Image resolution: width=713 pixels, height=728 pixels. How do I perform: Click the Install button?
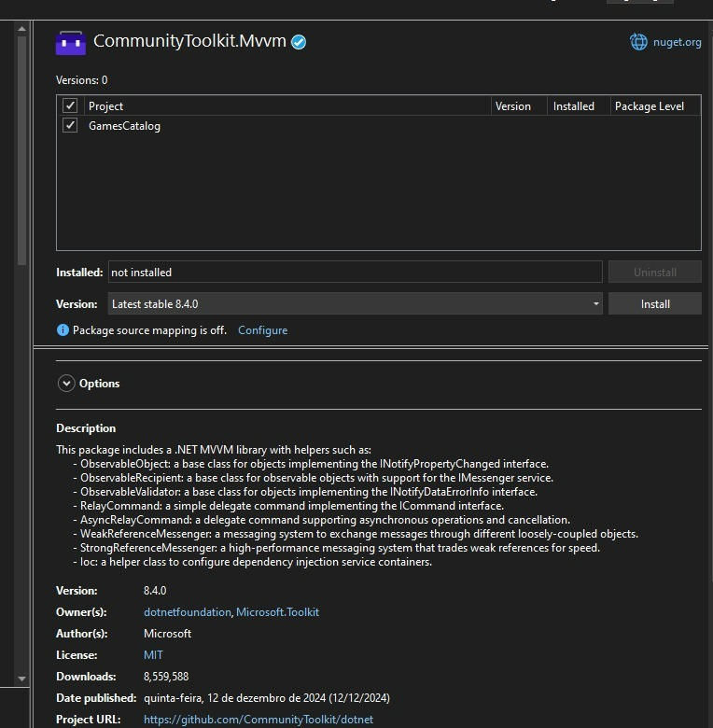tap(655, 304)
